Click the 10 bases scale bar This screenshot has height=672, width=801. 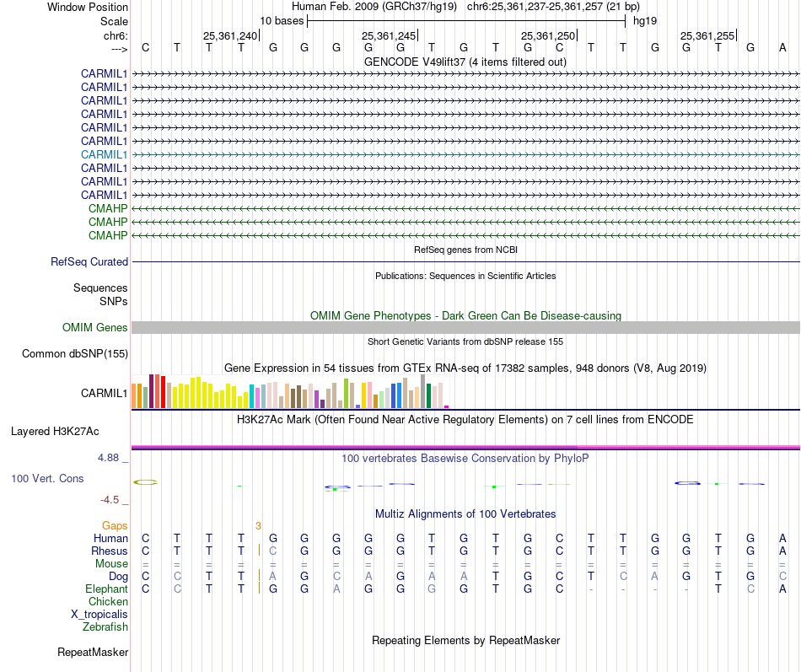pyautogui.click(x=466, y=21)
